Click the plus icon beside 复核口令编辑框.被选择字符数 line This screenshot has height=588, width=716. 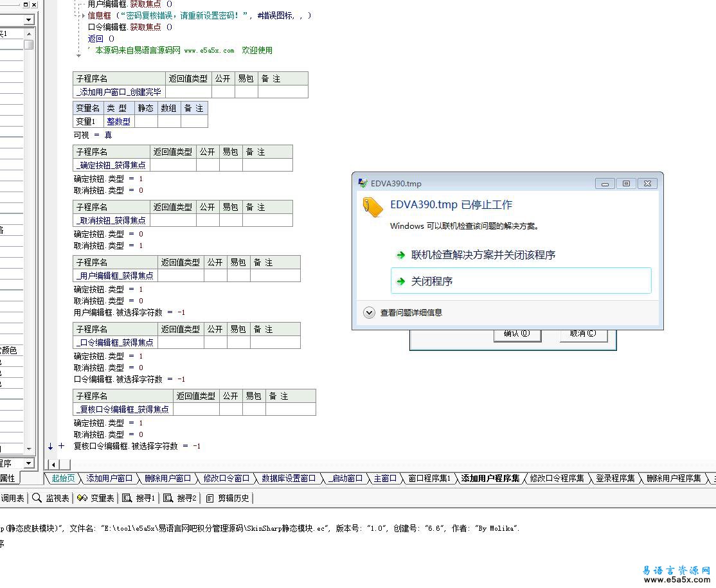click(x=61, y=445)
